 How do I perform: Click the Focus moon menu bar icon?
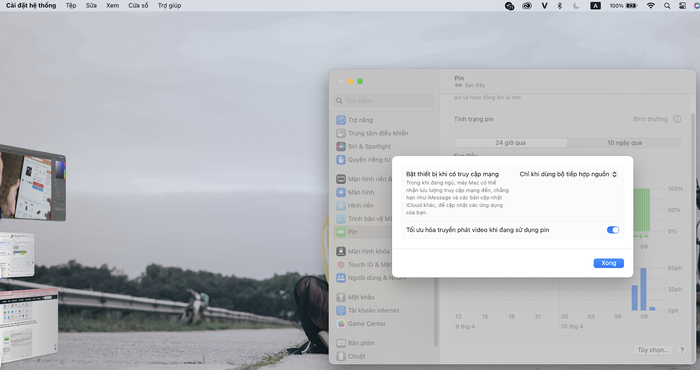(x=576, y=6)
